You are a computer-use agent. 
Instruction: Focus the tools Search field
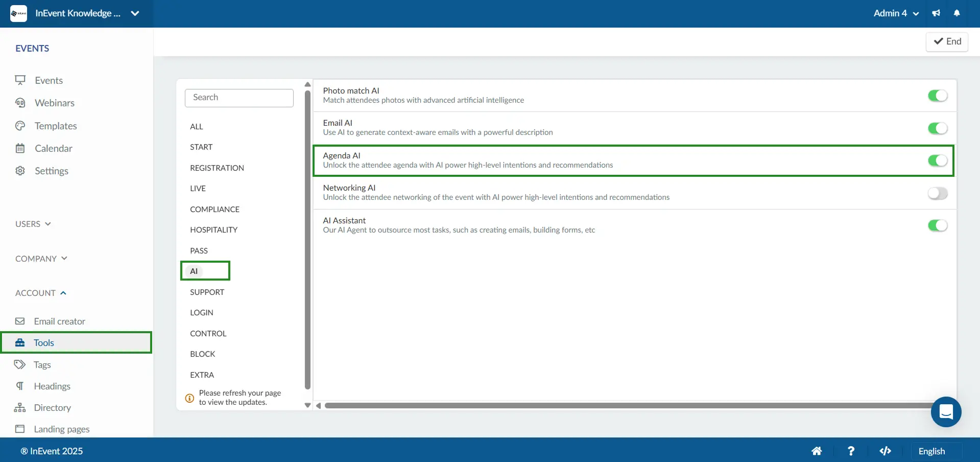239,98
